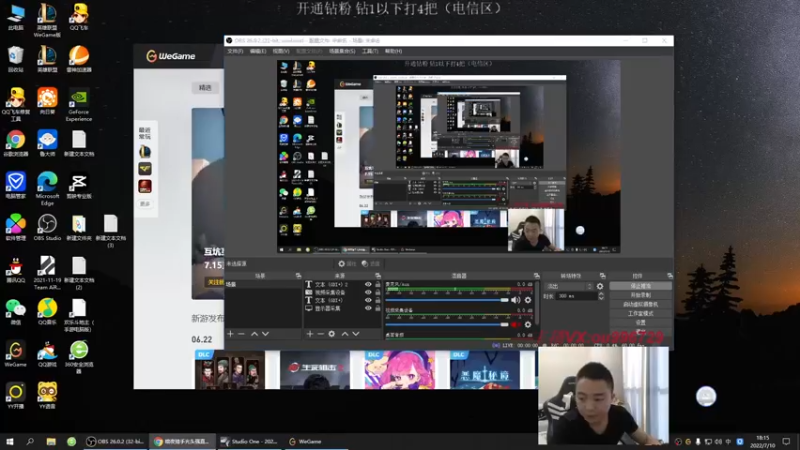
Task: Remove scene using the Scenes minus icon
Action: pos(241,334)
